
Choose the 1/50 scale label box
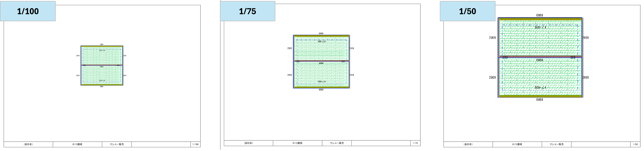coord(467,11)
